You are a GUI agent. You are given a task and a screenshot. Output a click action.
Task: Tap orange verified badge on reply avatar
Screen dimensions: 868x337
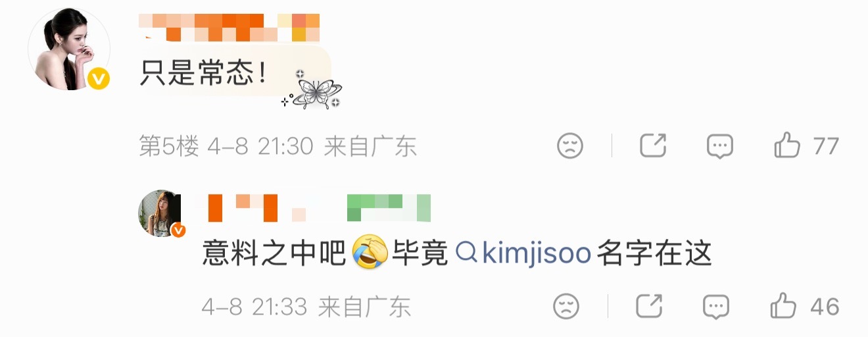pyautogui.click(x=178, y=230)
